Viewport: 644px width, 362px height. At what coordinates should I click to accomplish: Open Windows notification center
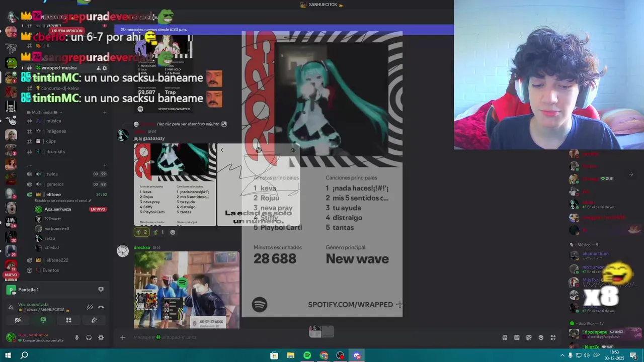633,355
